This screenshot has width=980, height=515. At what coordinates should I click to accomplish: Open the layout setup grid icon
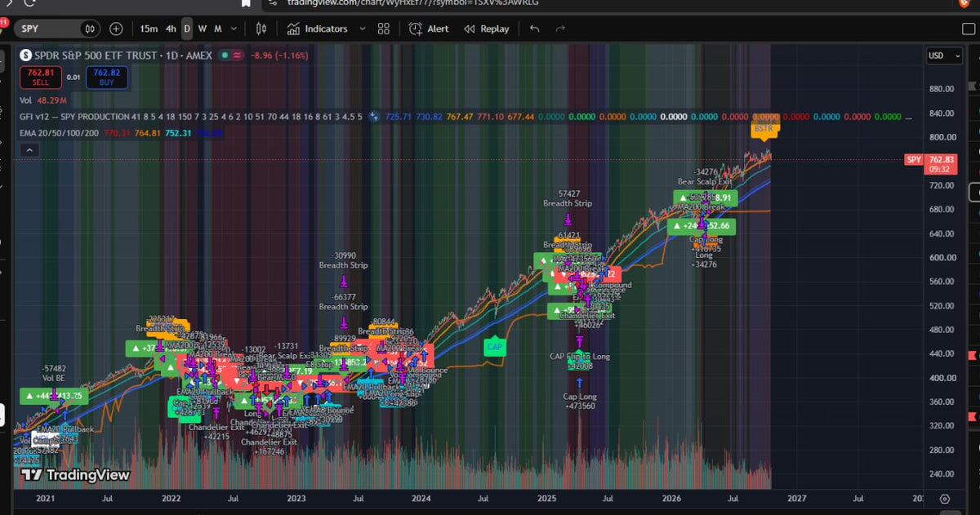point(384,29)
